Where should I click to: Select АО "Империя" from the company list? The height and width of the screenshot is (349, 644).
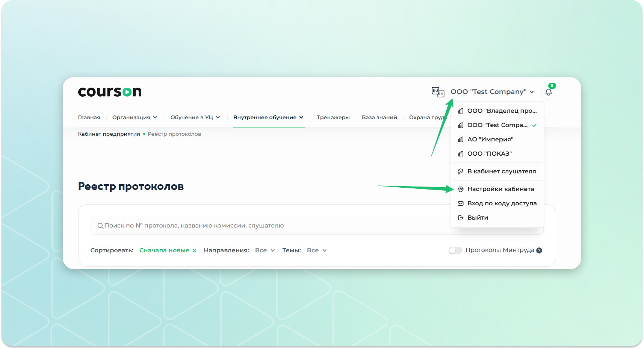(490, 140)
